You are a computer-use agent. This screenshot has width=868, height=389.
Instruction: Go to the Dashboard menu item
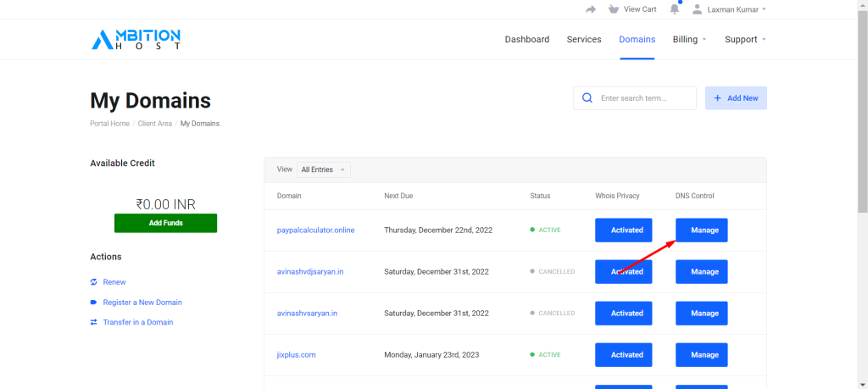527,39
